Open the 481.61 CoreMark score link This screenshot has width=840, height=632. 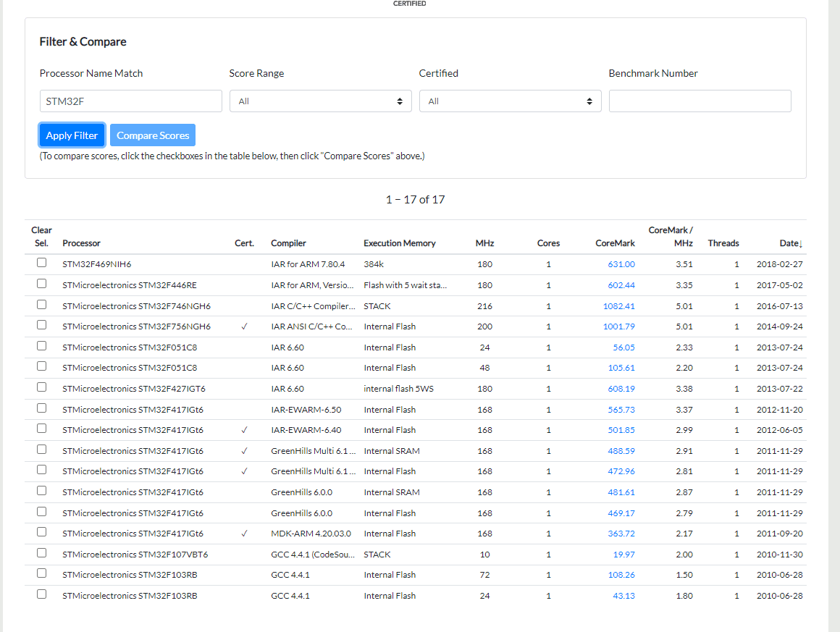click(621, 492)
